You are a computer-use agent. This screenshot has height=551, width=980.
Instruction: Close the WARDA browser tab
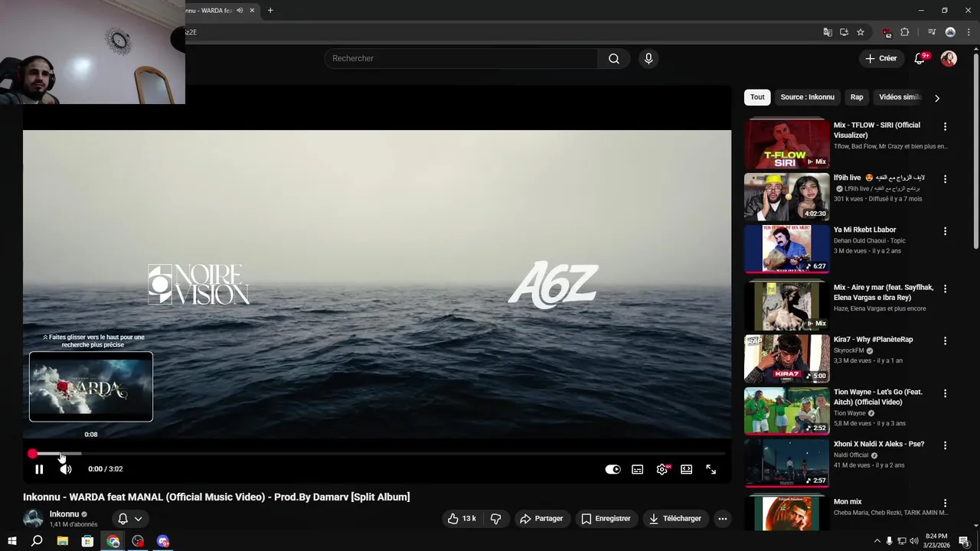point(252,11)
